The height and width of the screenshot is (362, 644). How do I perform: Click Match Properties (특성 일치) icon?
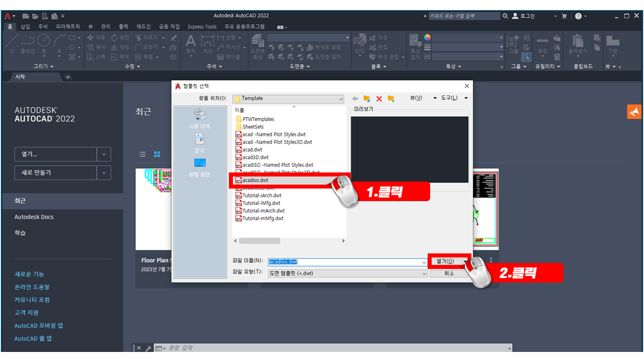click(x=415, y=46)
